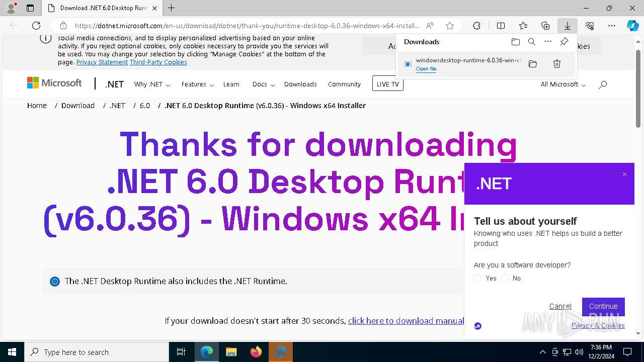Delete the windowsdesktop-runtime download entry
This screenshot has width=644, height=362.
(557, 64)
